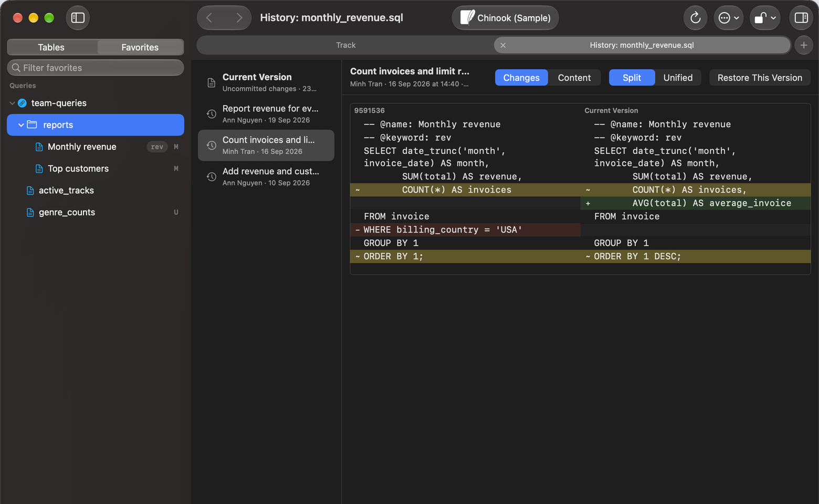This screenshot has height=504, width=819.
Task: Click history clock icon beside Report revenue
Action: tap(211, 114)
